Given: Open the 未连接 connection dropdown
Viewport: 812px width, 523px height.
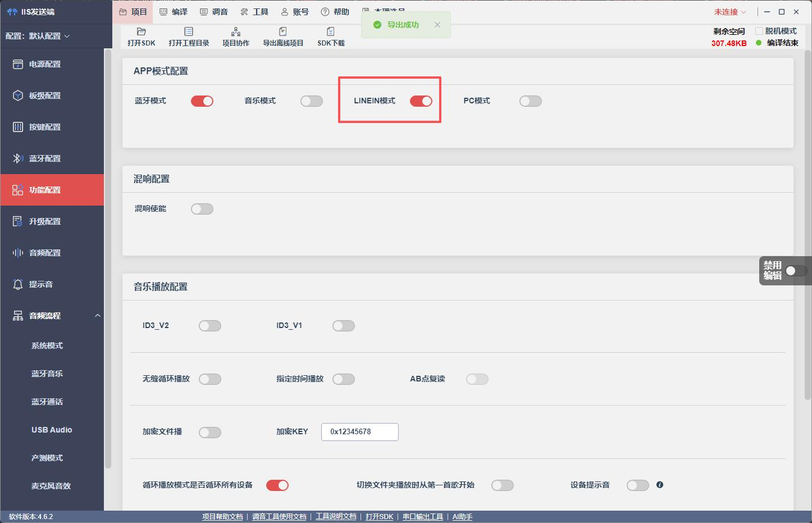Looking at the screenshot, I should click(730, 12).
